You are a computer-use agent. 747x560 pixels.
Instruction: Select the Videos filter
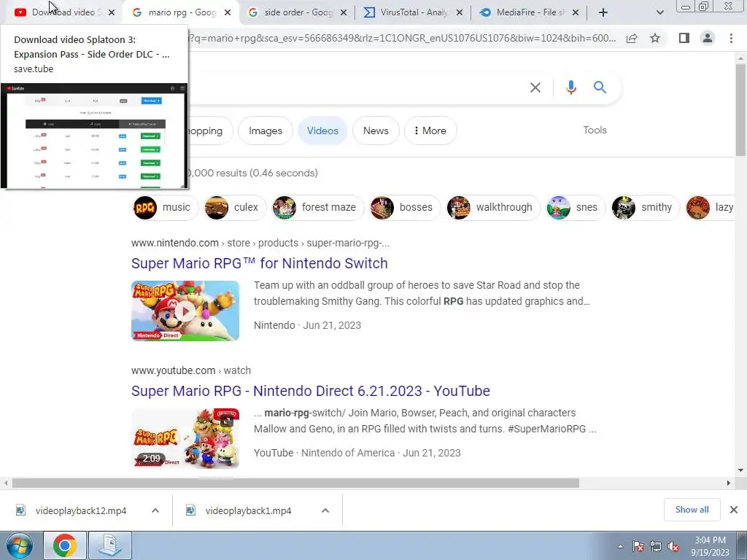(x=322, y=131)
